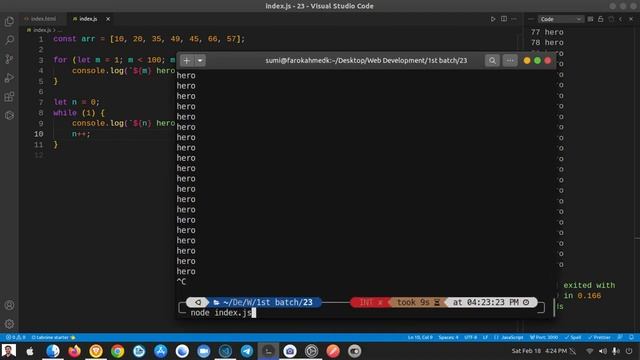Open Telegram from the dock

tap(247, 351)
